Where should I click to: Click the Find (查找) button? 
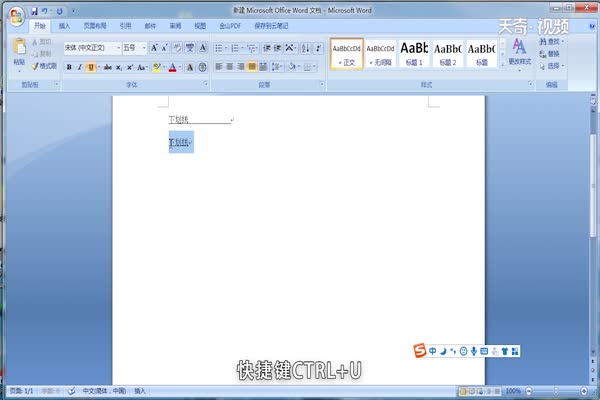pos(553,42)
